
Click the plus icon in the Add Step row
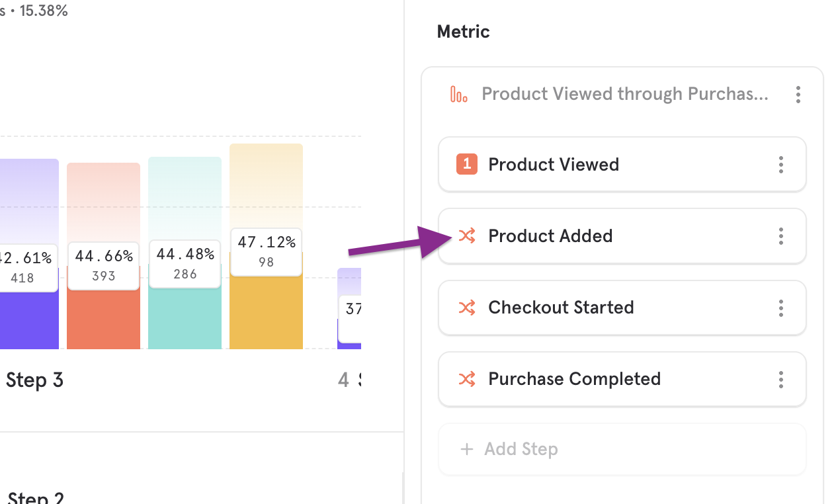click(x=467, y=449)
